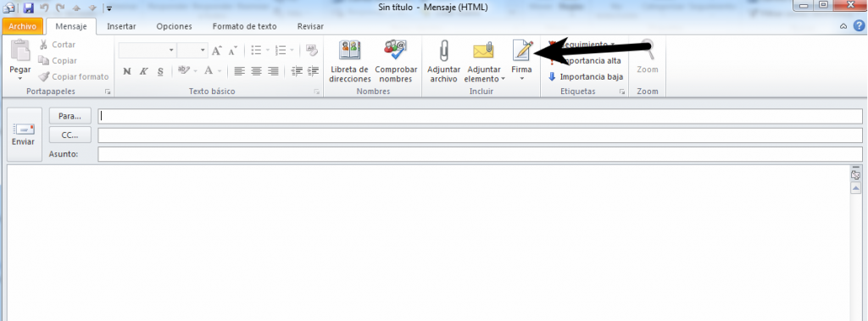Select the Mensaje ribbon tab
The height and width of the screenshot is (321, 868).
(71, 26)
